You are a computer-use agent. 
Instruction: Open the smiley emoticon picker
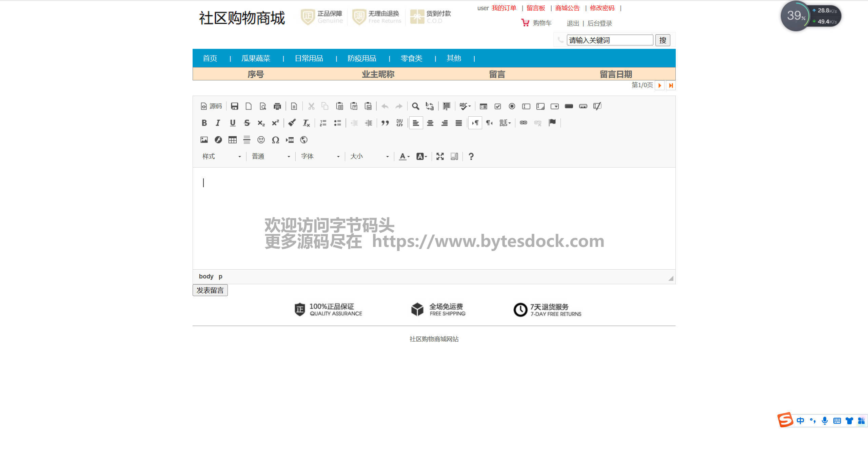(x=261, y=140)
